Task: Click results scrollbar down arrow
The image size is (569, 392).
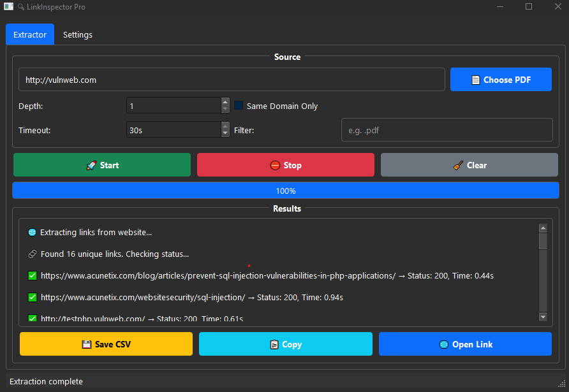Action: click(x=543, y=317)
